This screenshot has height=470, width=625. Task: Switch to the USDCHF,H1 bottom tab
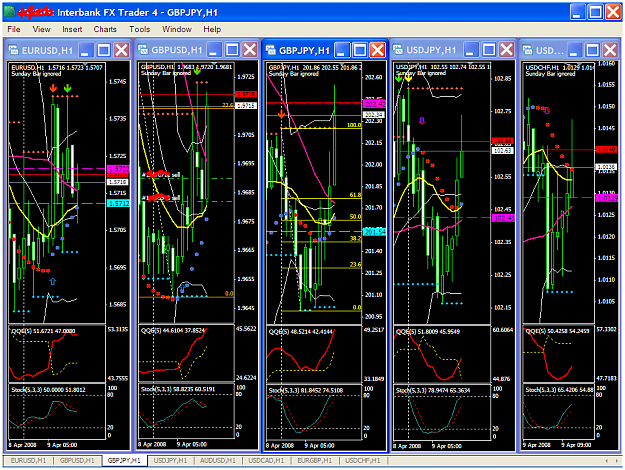363,460
